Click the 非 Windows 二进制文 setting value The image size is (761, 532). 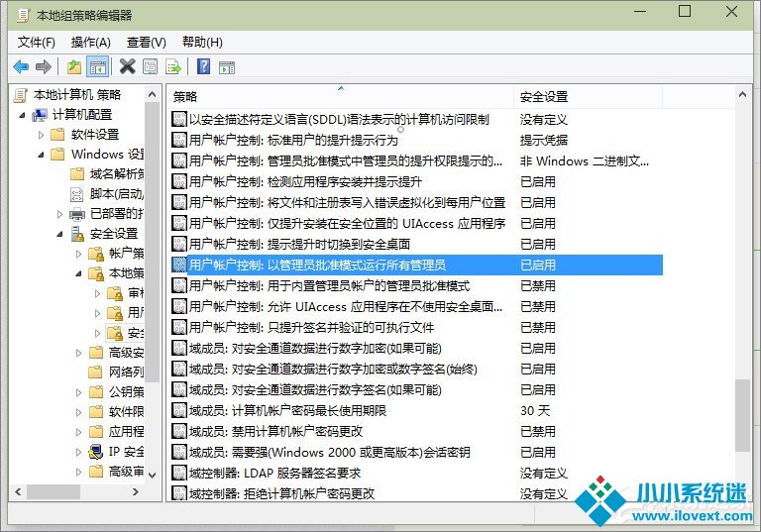585,161
